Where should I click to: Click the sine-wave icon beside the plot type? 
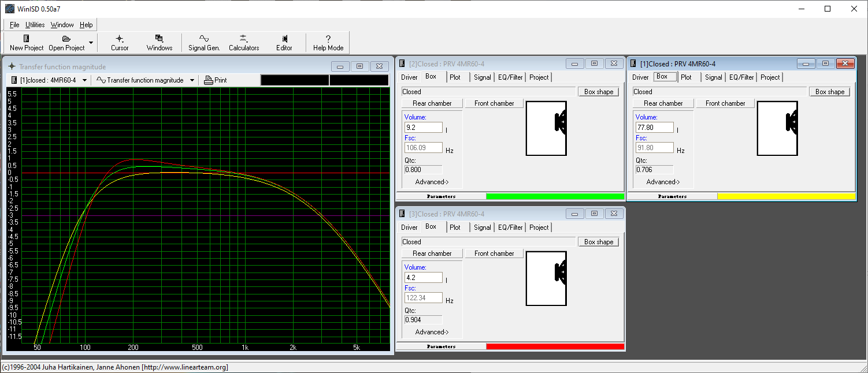tap(101, 80)
